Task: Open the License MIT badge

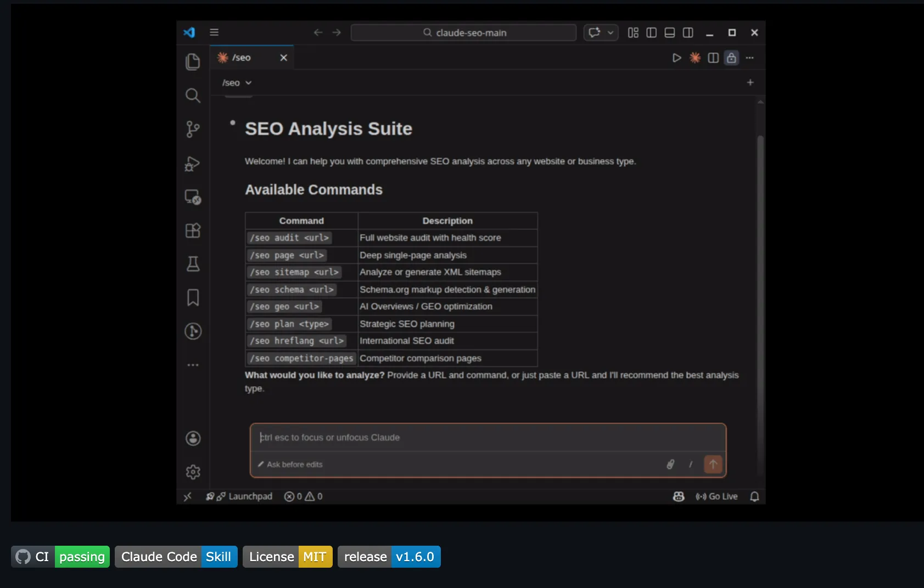Action: click(x=288, y=557)
